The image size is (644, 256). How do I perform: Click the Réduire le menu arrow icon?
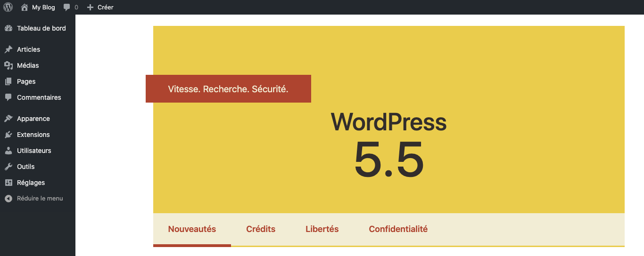[8, 199]
